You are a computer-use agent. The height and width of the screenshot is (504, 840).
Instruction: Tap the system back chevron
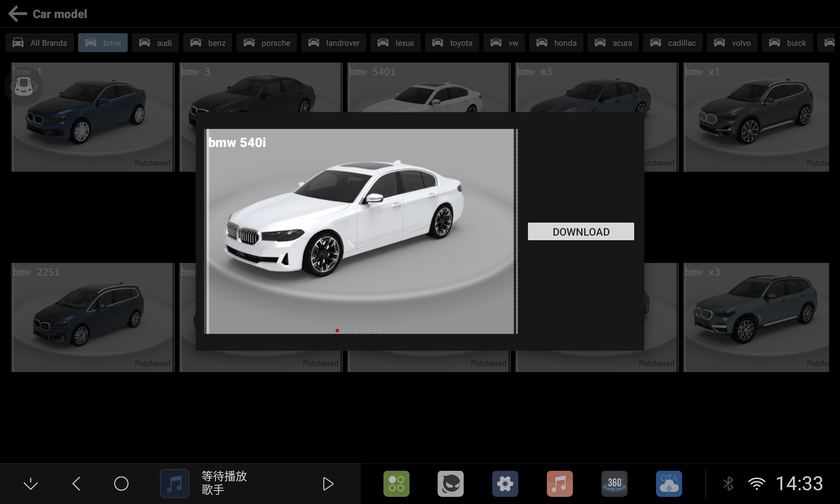pyautogui.click(x=76, y=484)
